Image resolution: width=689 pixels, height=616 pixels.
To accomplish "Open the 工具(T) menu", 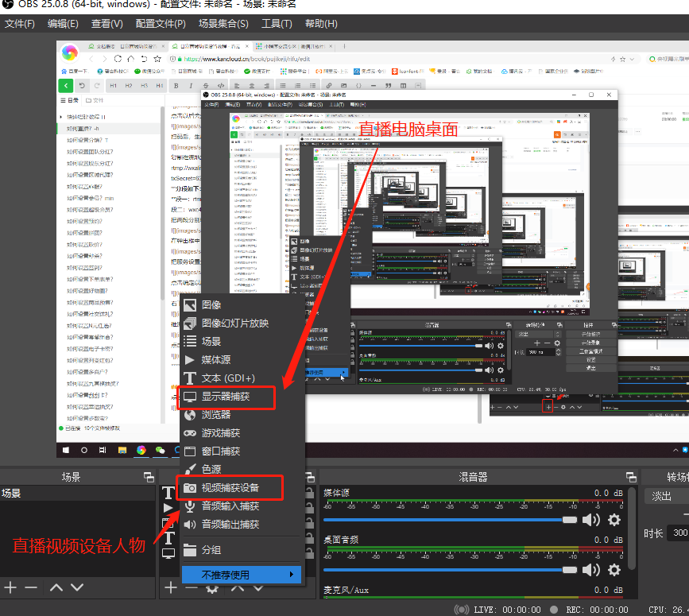I will point(277,24).
